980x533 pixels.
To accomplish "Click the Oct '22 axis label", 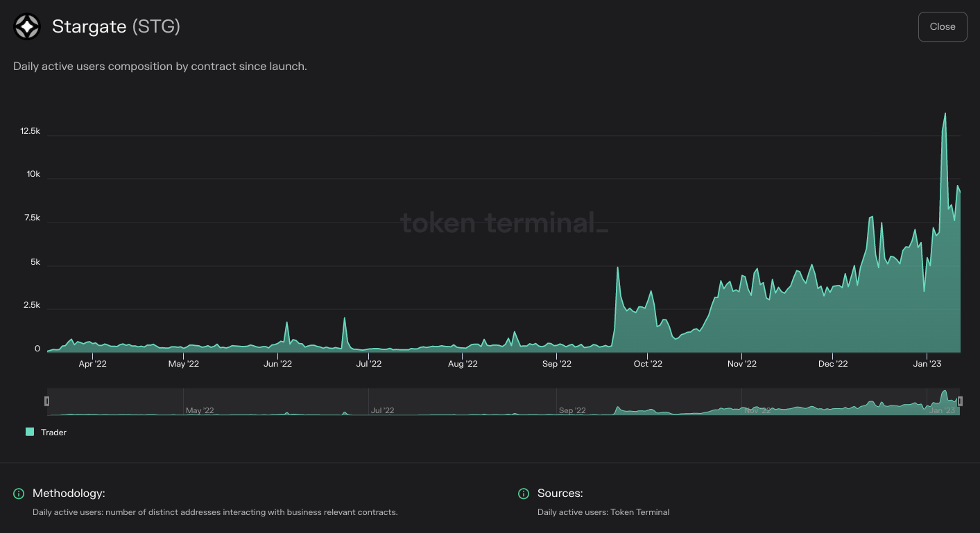I will tap(648, 363).
